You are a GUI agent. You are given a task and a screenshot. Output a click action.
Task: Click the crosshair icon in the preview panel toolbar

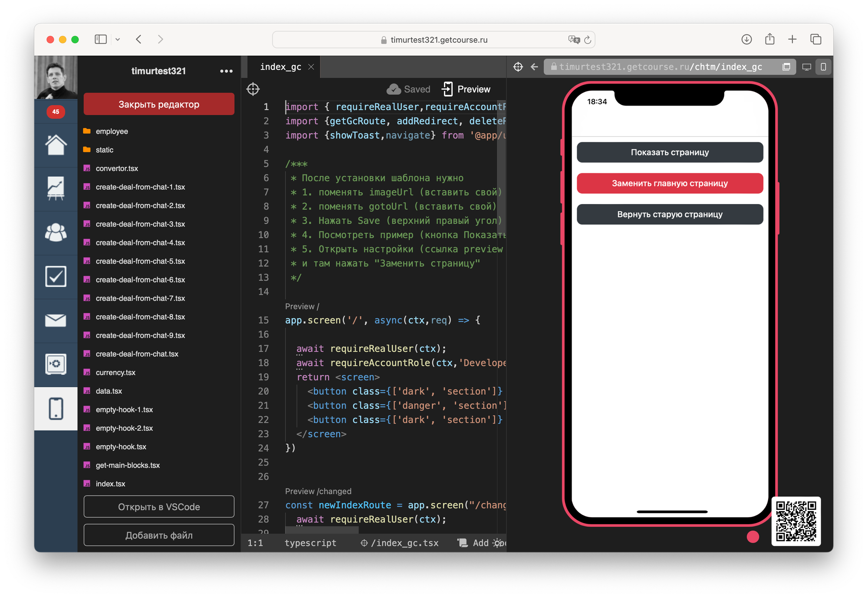click(x=518, y=67)
